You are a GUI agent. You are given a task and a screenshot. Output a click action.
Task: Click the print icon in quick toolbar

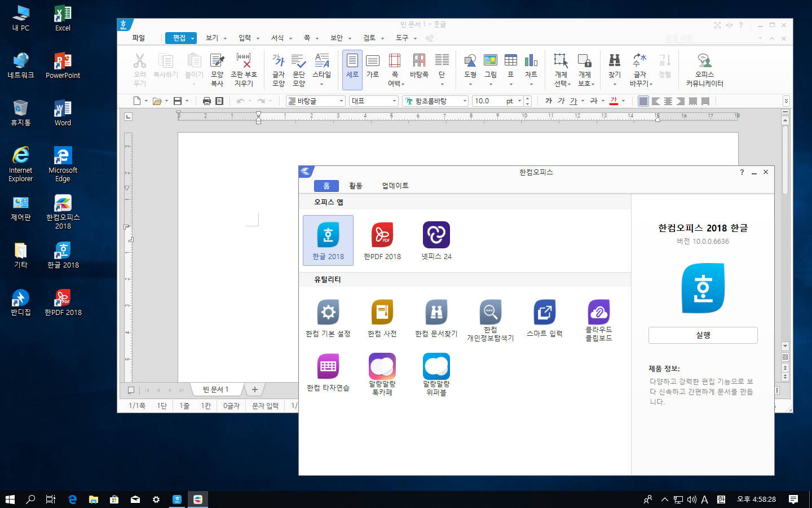pos(207,101)
